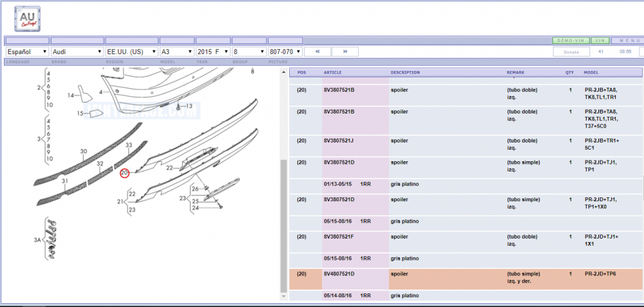Click the DESCRIPTION column header
Image resolution: width=644 pixels, height=307 pixels.
click(405, 72)
